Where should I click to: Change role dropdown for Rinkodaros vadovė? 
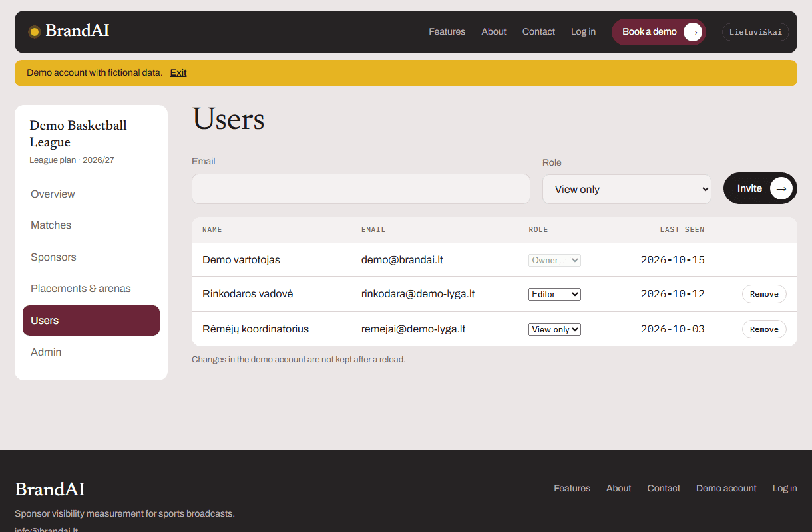[555, 294]
